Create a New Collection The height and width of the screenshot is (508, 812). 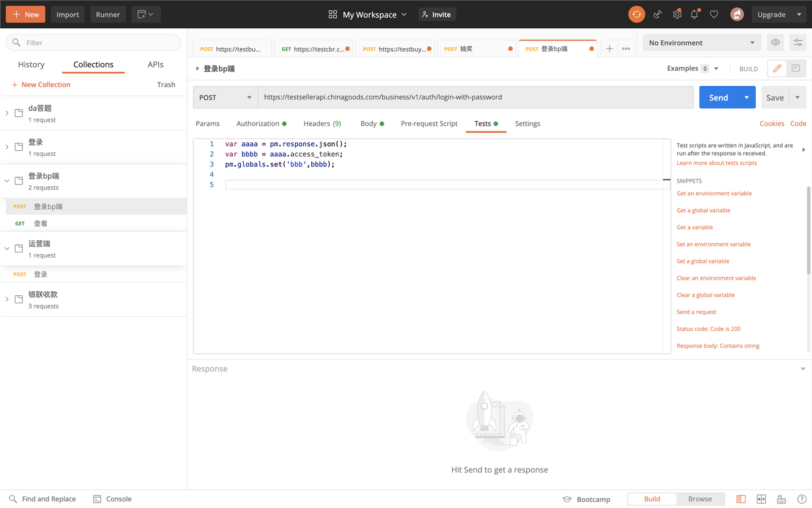41,85
